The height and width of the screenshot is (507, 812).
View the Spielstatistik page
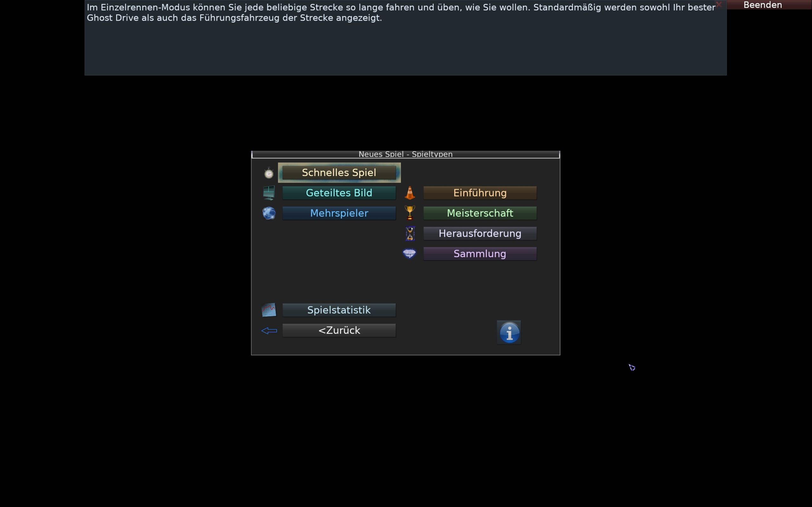pyautogui.click(x=339, y=310)
